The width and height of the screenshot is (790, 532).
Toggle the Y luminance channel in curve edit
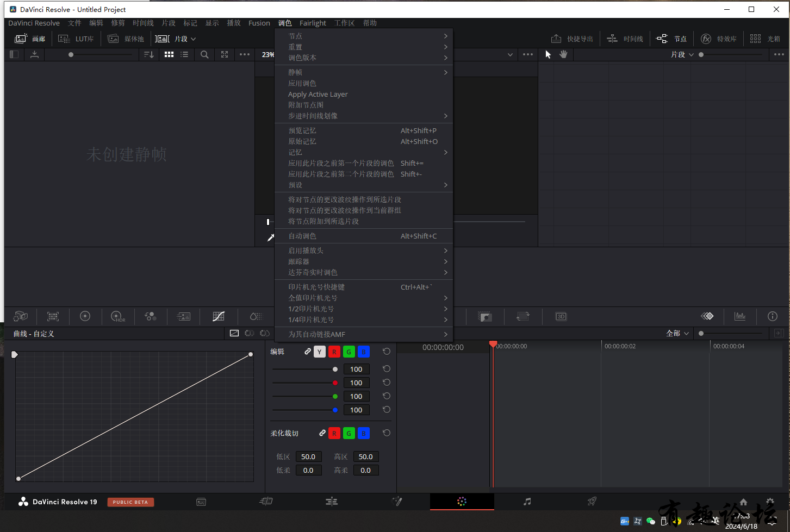(x=320, y=352)
